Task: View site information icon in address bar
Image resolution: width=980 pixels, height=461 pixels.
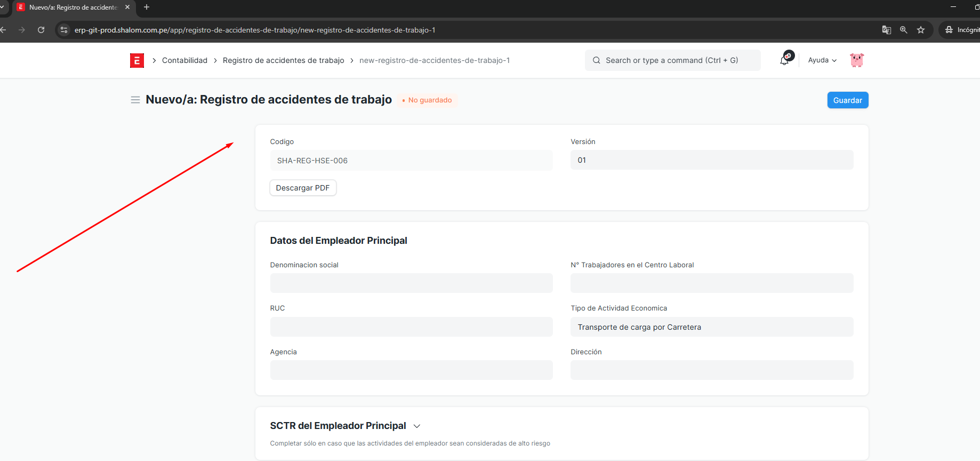Action: [64, 30]
